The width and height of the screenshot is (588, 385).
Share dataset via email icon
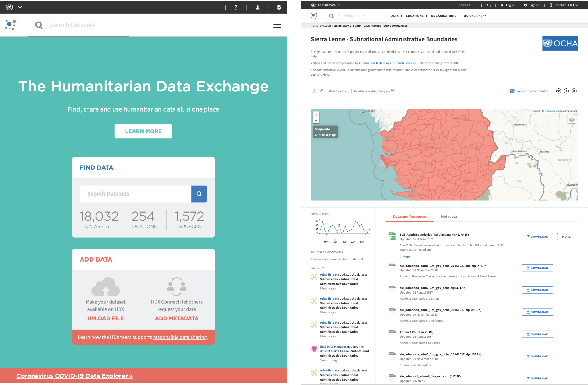574,91
